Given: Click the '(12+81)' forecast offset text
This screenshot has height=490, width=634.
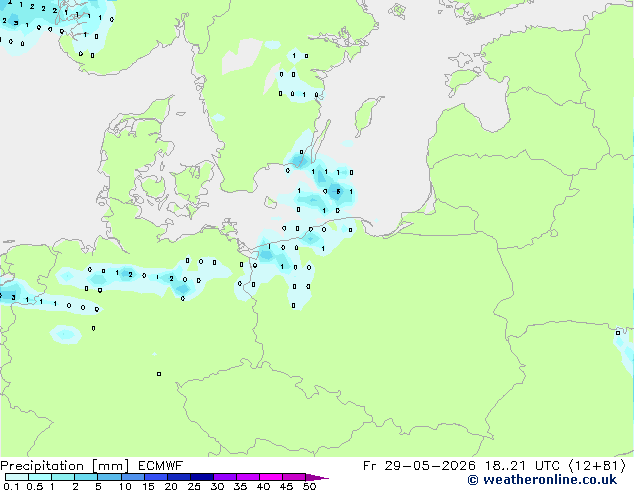Looking at the screenshot, I should tap(597, 466).
